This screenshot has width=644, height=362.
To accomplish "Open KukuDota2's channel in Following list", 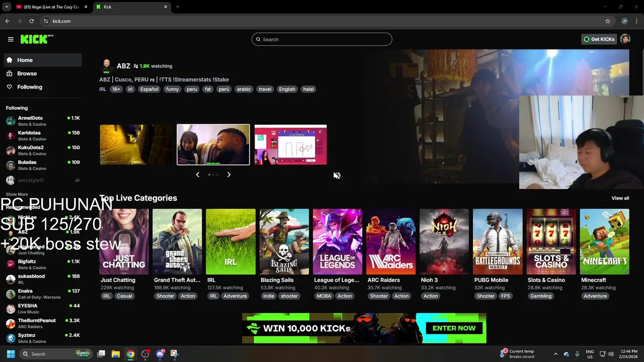I will 43,150.
